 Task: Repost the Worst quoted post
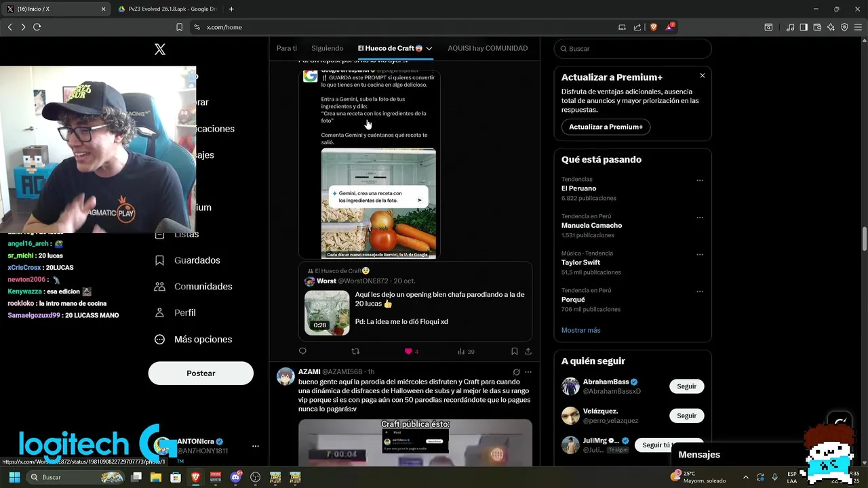click(x=355, y=351)
